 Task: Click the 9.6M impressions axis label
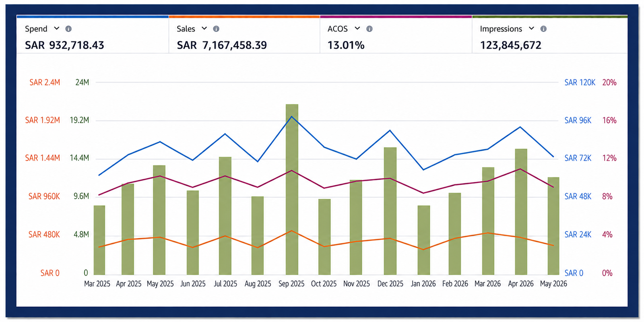point(81,196)
